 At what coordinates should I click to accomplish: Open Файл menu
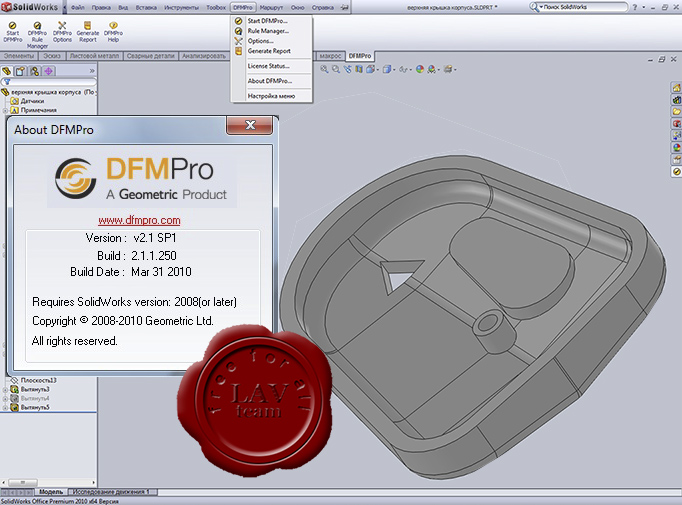(78, 7)
